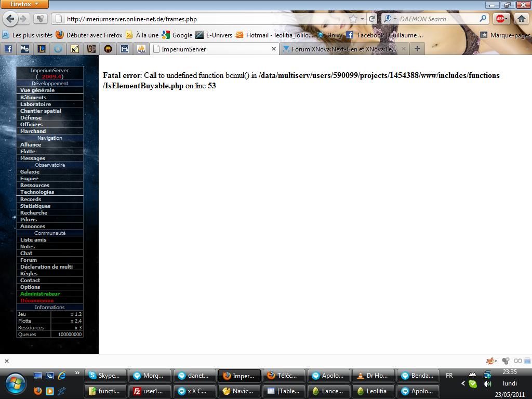The height and width of the screenshot is (399, 532).
Task: Open the search engine selector dropdown
Action: tap(390, 19)
